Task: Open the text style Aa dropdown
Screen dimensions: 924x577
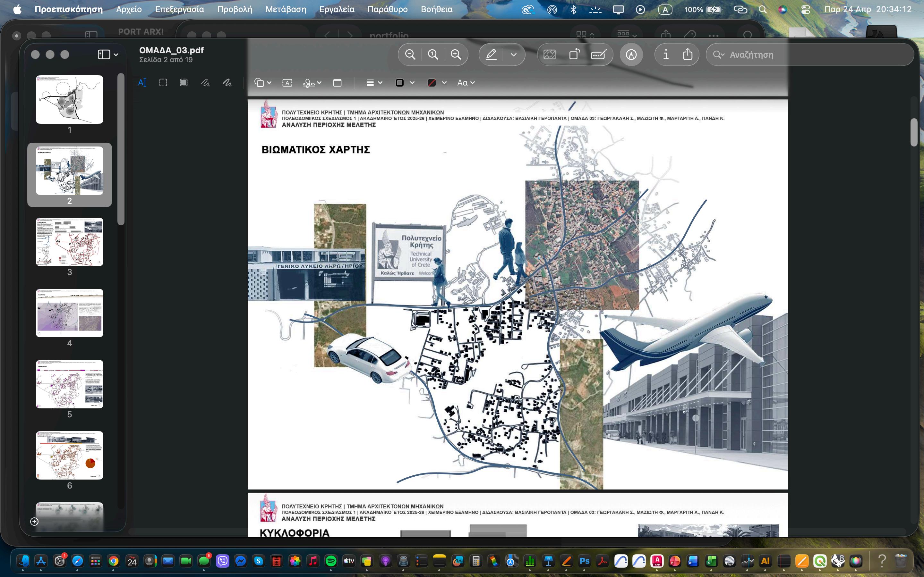Action: [x=466, y=83]
